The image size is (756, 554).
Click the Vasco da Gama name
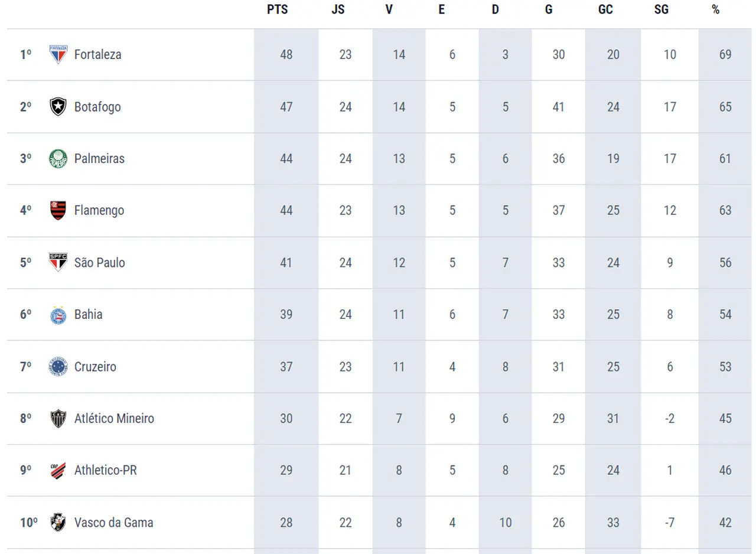(113, 522)
